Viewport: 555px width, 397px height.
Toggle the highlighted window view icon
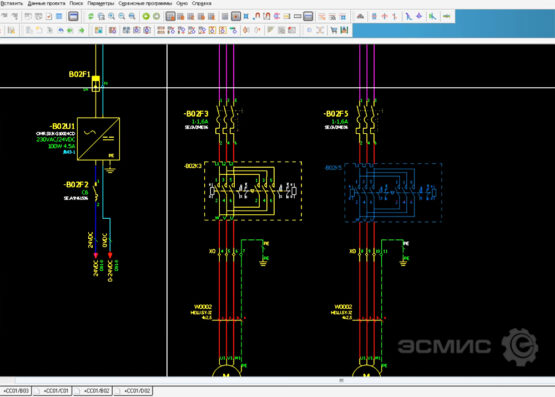click(73, 16)
